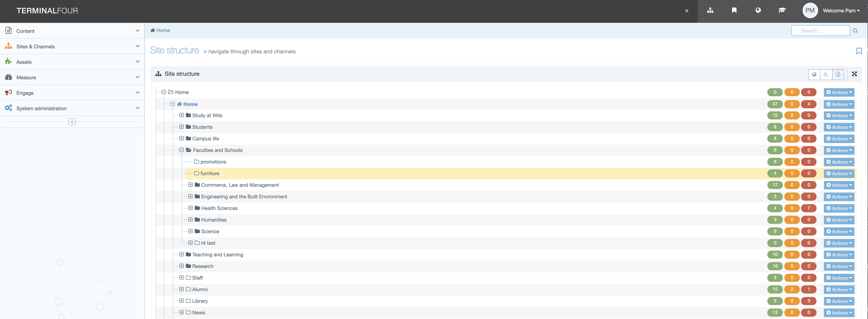
Task: Open Measure menu in sidebar
Action: pyautogui.click(x=72, y=77)
